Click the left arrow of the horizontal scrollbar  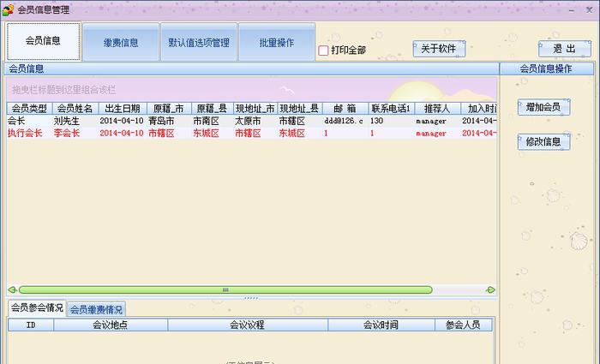point(12,289)
